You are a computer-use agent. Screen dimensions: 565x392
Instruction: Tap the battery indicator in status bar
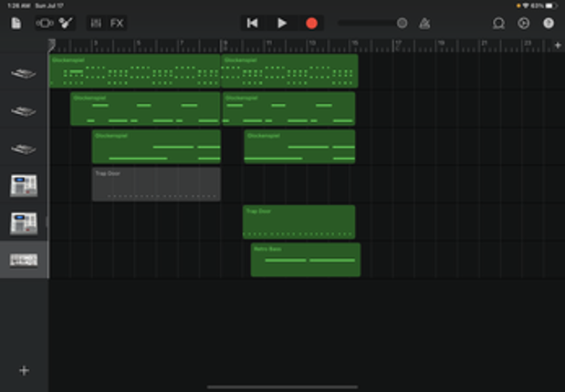pos(550,5)
